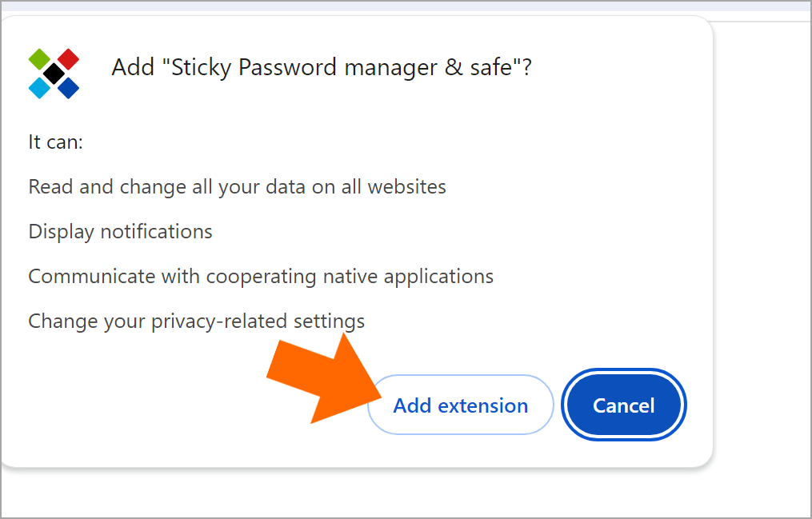Select the dialog title about Sticky Password manager
812x519 pixels.
click(x=322, y=68)
